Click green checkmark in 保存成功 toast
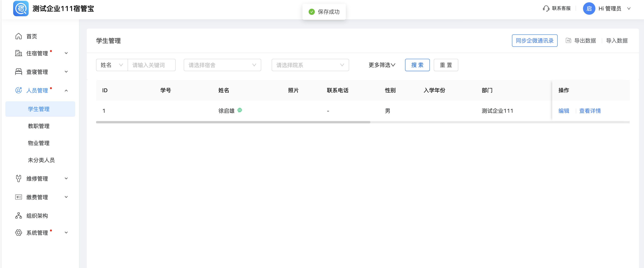644x268 pixels. (312, 12)
